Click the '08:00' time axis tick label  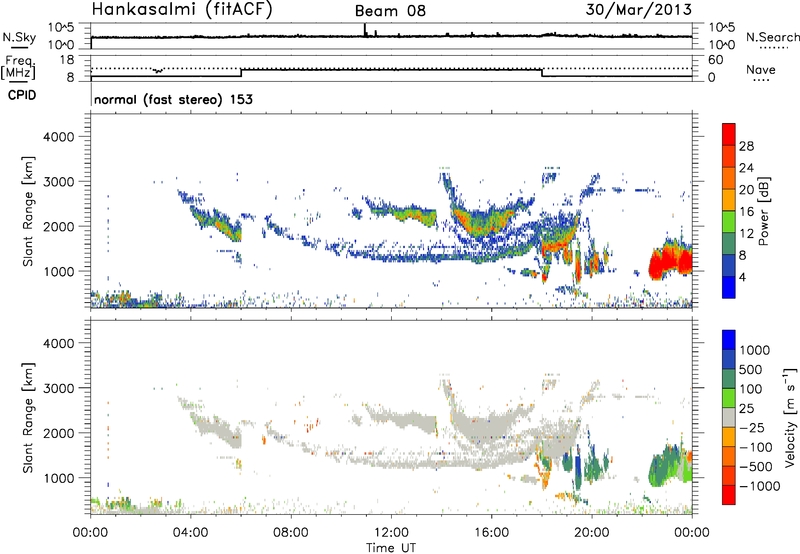pyautogui.click(x=291, y=533)
